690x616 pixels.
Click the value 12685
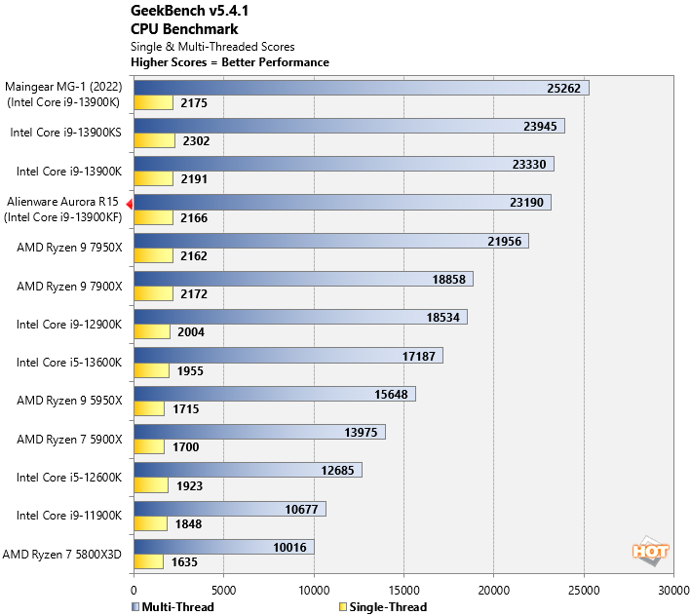[x=337, y=471]
